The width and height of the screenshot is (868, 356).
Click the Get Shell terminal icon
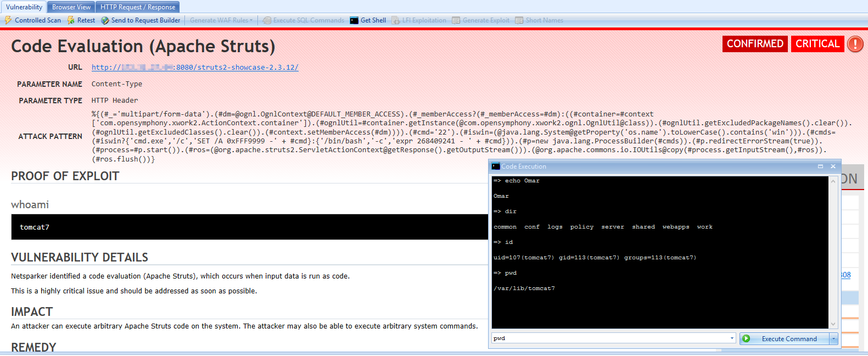[x=354, y=20]
